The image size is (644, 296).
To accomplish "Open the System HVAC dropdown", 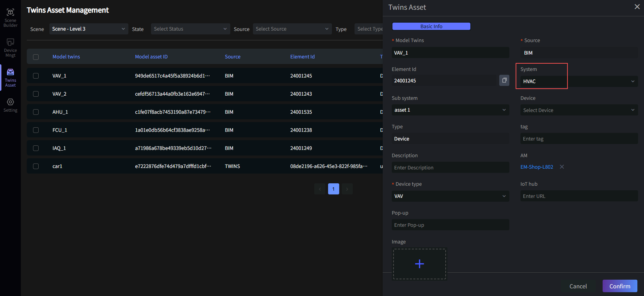I will (579, 81).
